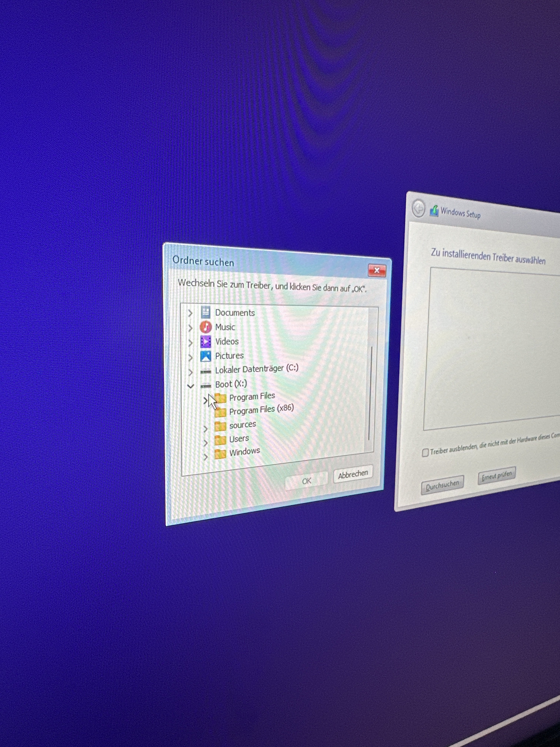Screen dimensions: 560x747
Task: Click the sources folder icon
Action: pos(220,426)
